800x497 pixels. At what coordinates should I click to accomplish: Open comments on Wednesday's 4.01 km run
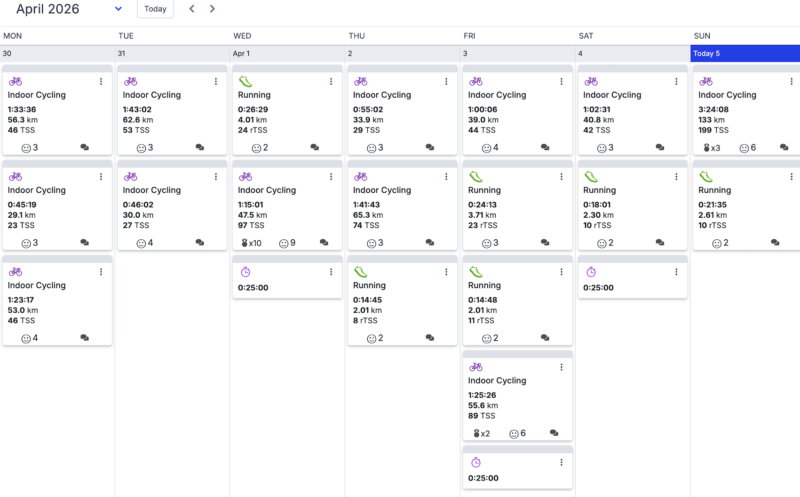click(x=315, y=148)
